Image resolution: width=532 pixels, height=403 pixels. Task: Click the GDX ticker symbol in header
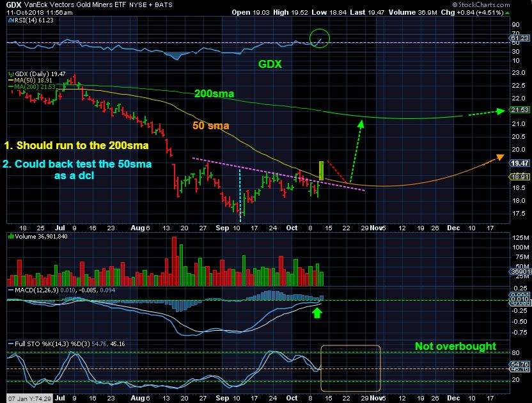click(13, 4)
